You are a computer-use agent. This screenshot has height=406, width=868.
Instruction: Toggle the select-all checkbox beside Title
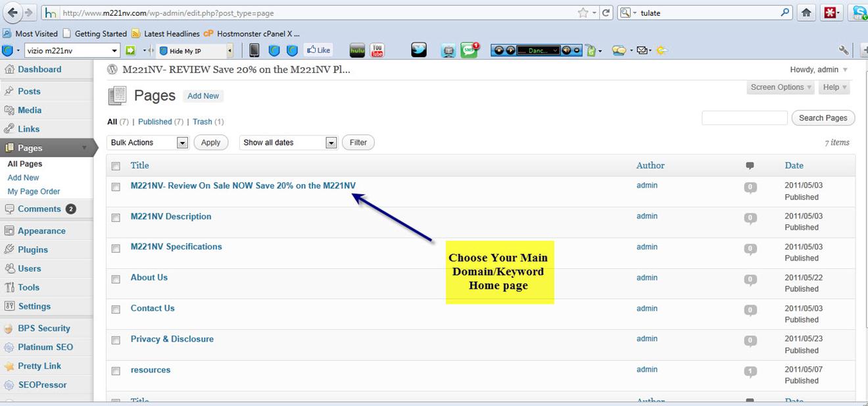point(116,166)
